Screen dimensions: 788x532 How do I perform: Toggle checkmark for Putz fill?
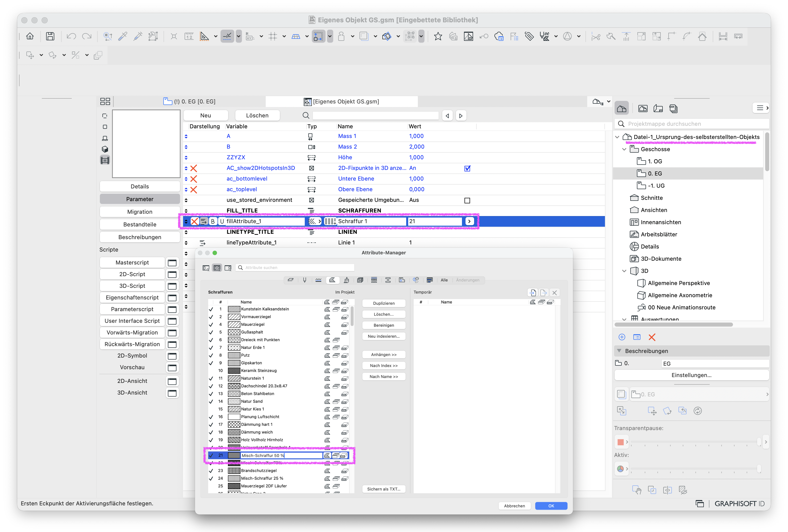coord(211,355)
